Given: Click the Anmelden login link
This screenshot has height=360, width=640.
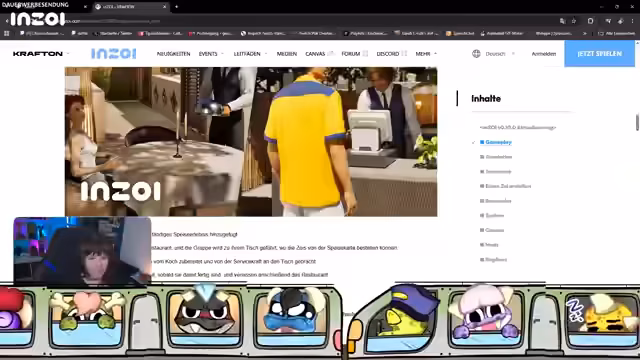Looking at the screenshot, I should click(x=544, y=54).
